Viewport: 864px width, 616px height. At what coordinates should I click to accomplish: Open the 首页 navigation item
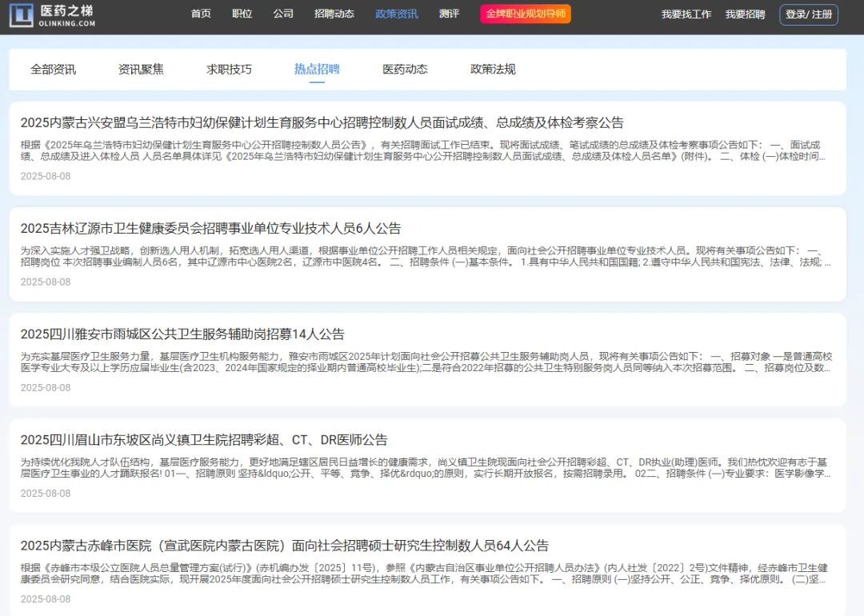point(202,14)
